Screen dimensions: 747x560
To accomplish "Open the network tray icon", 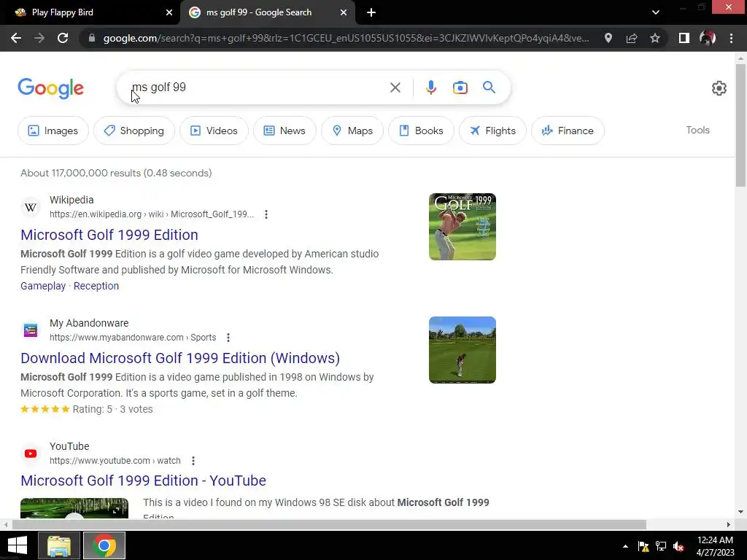I will coord(661,546).
